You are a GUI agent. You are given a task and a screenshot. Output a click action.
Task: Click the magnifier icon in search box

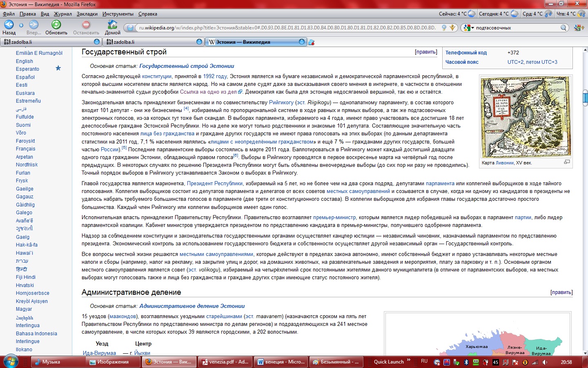point(563,28)
